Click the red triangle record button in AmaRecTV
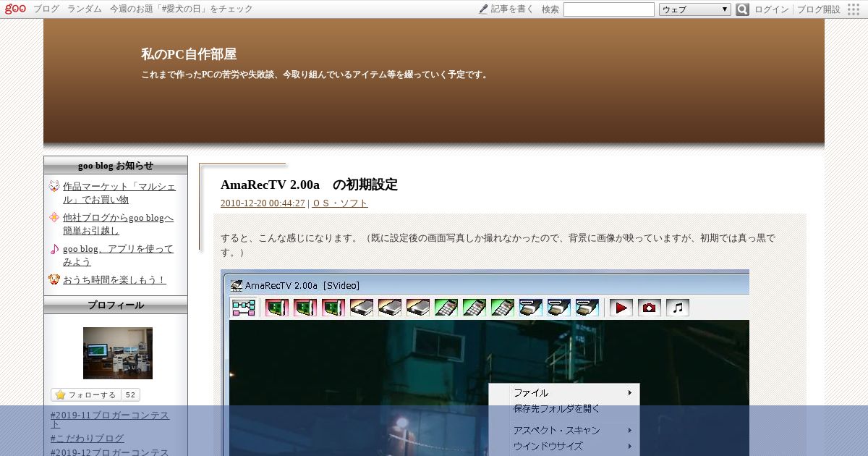The image size is (868, 456). [x=621, y=308]
